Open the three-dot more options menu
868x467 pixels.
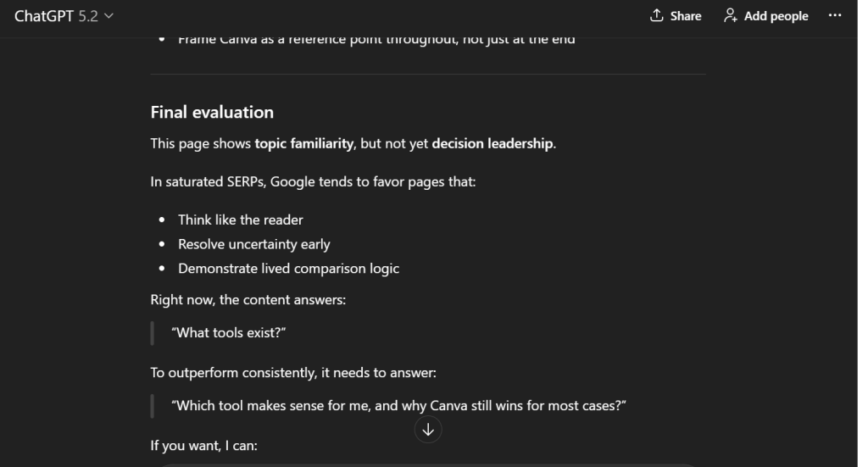(835, 16)
